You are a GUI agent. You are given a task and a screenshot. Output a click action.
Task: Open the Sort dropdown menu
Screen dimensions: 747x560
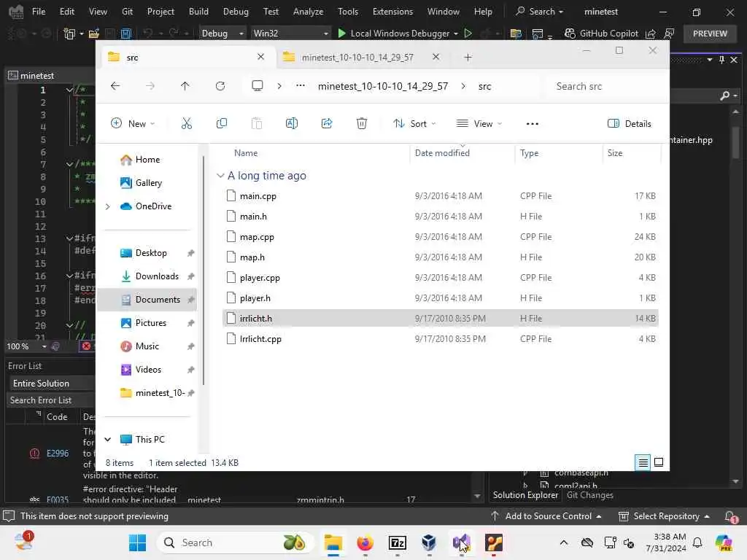(414, 124)
